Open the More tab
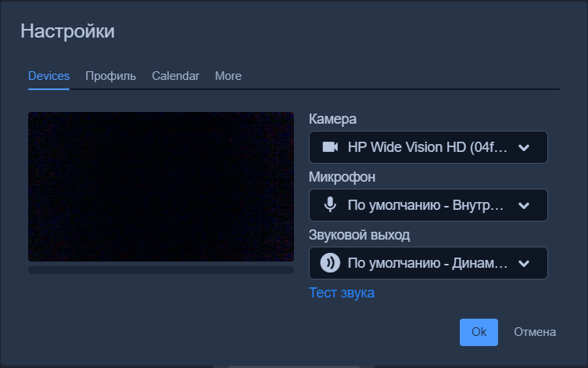 (x=228, y=76)
